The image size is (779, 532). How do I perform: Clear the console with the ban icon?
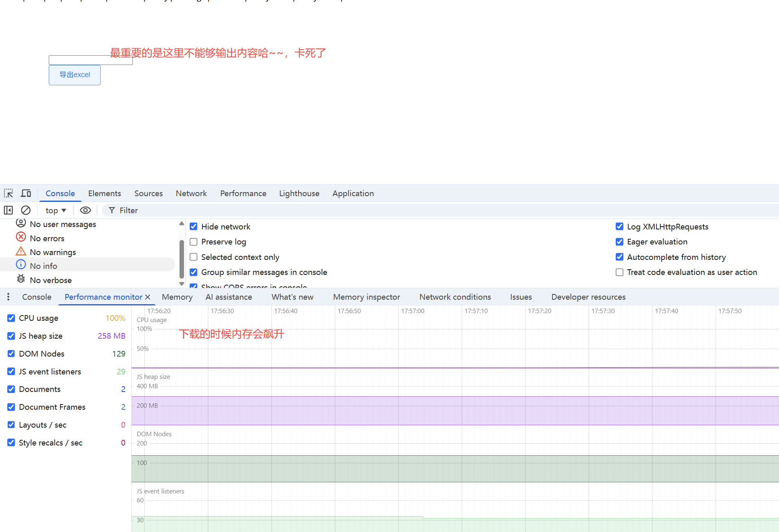coord(26,210)
